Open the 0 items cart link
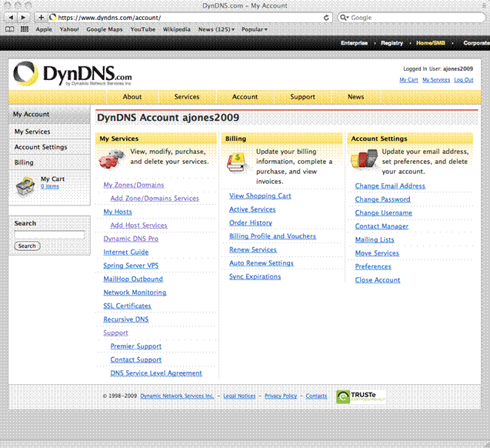 click(50, 186)
